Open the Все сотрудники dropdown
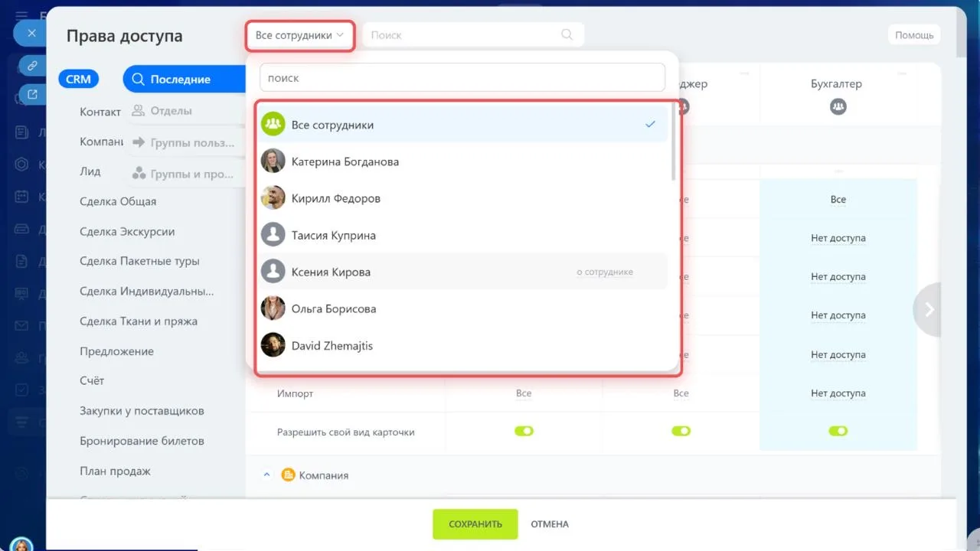 point(299,35)
